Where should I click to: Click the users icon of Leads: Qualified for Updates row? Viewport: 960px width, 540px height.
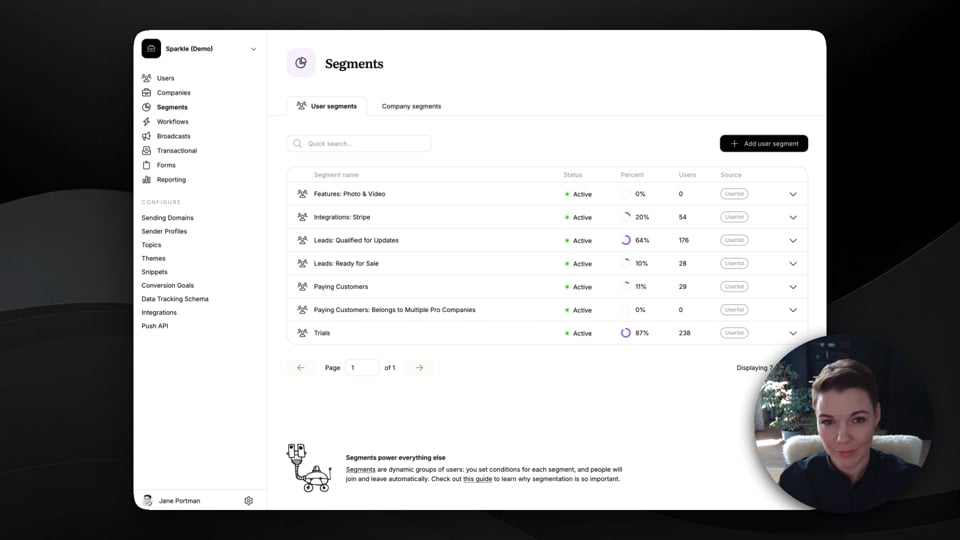[302, 240]
